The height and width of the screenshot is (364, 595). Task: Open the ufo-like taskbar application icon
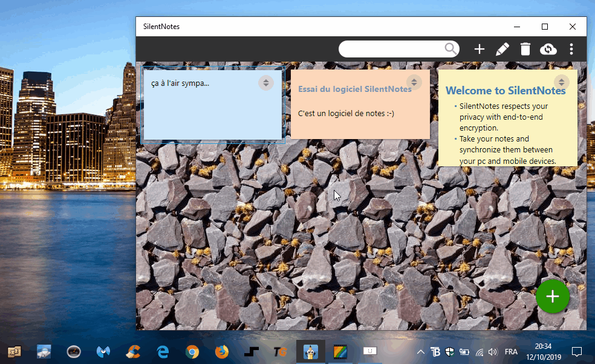tap(44, 352)
